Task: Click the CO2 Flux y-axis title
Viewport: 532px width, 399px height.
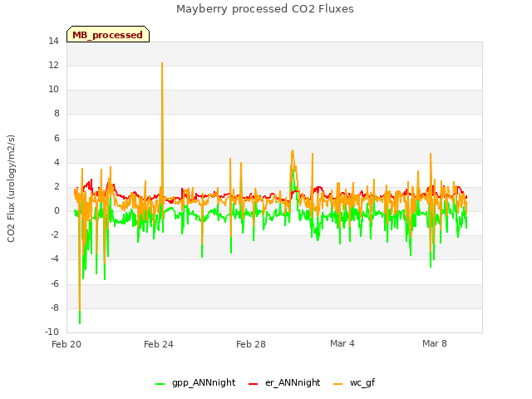Action: tap(11, 189)
